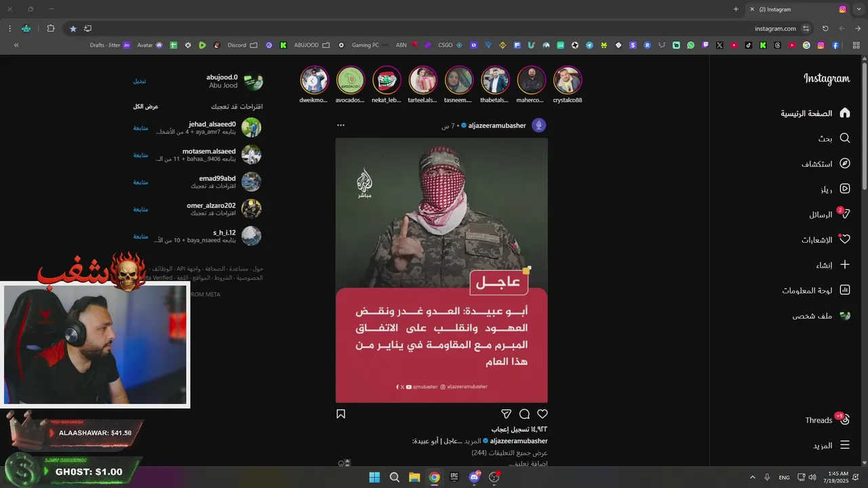Open the browser three-dot menu
The width and height of the screenshot is (868, 488).
click(9, 28)
